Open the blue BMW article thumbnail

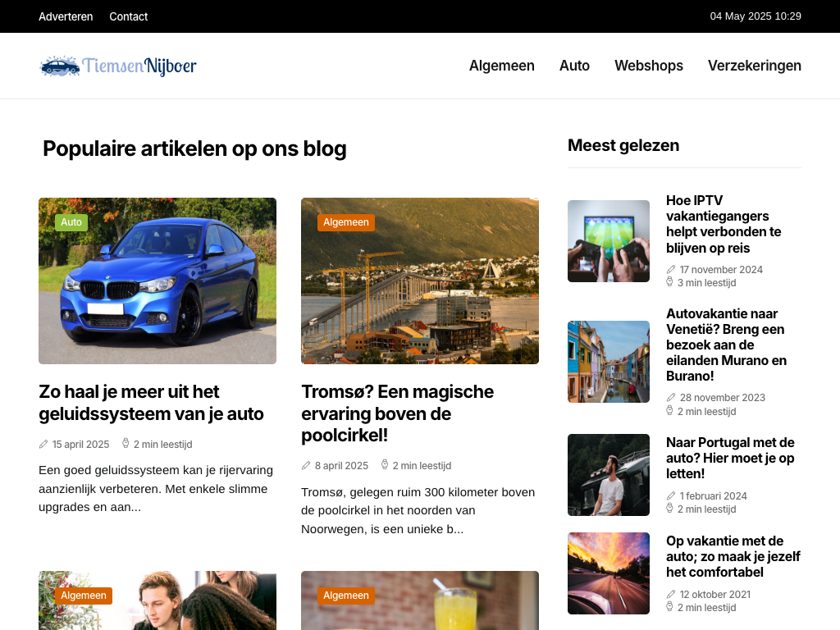[x=157, y=281]
